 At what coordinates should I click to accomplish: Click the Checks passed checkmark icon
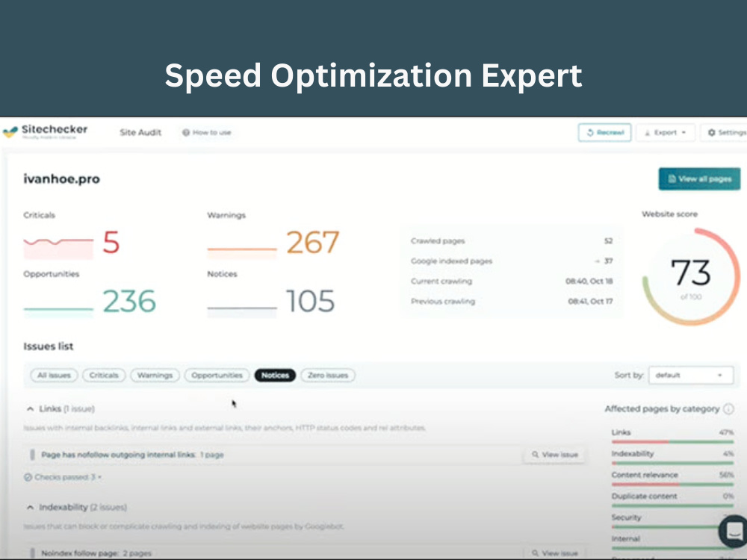[x=28, y=477]
